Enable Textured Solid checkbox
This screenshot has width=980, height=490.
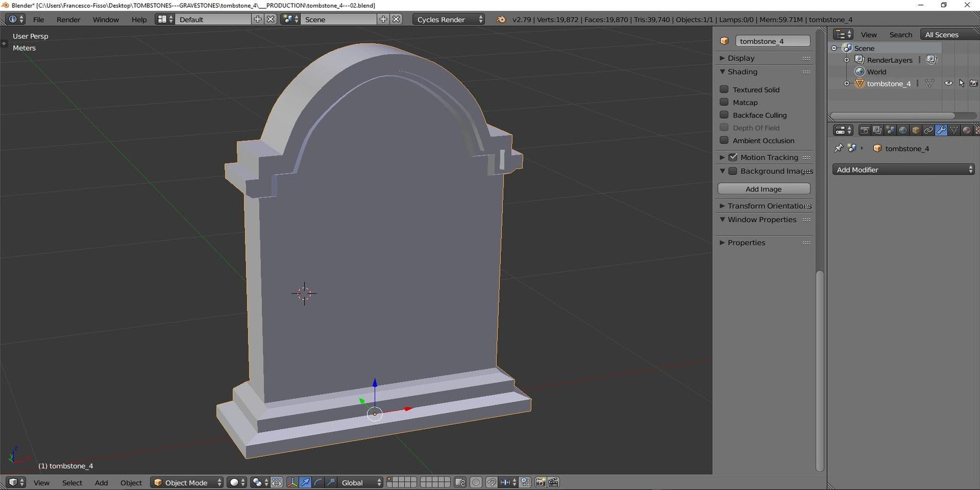(724, 89)
